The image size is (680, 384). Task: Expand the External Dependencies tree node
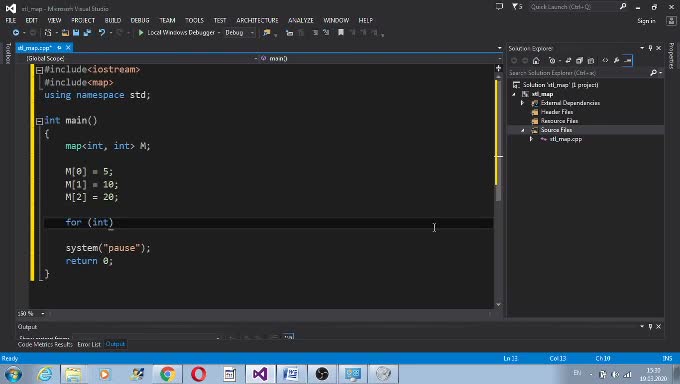pyautogui.click(x=522, y=103)
